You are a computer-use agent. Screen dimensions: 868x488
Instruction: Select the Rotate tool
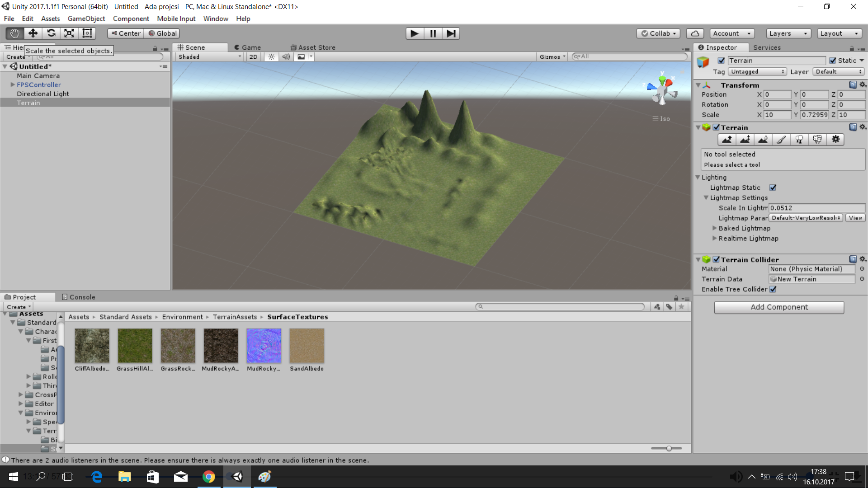[x=51, y=33]
